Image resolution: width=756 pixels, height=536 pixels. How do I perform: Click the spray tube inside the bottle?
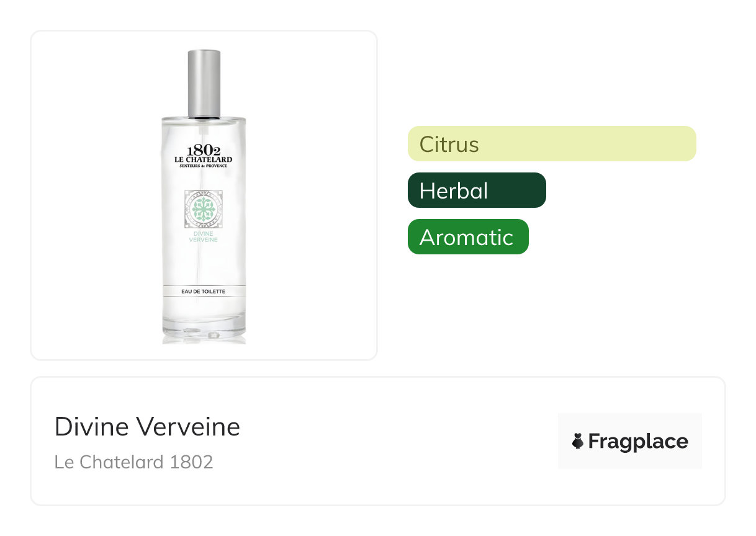[204, 261]
